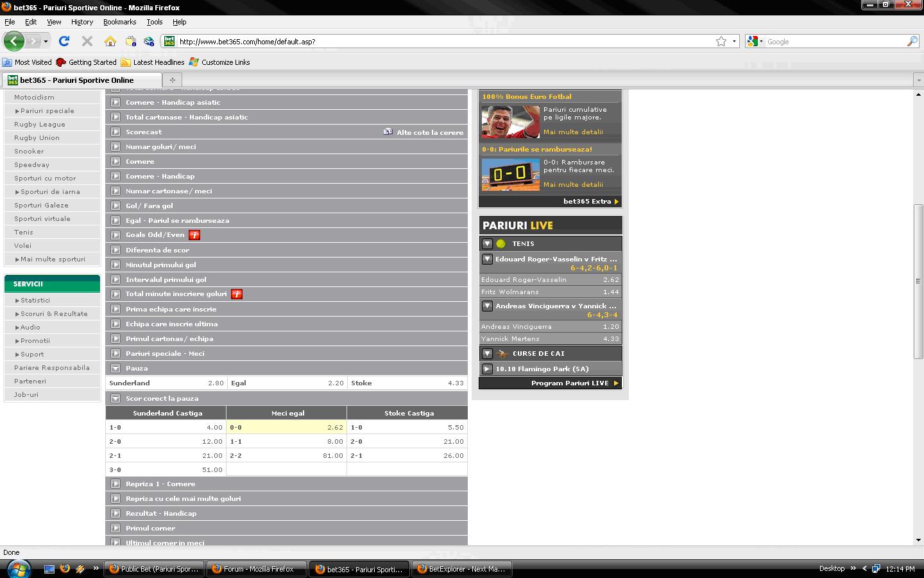
Task: Bet on Stoke half-time at 4.33
Action: click(407, 383)
